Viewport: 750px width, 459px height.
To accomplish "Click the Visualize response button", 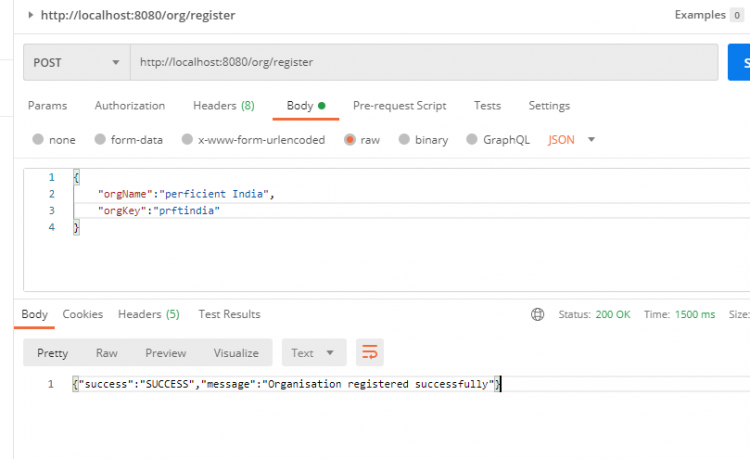I will pos(236,353).
